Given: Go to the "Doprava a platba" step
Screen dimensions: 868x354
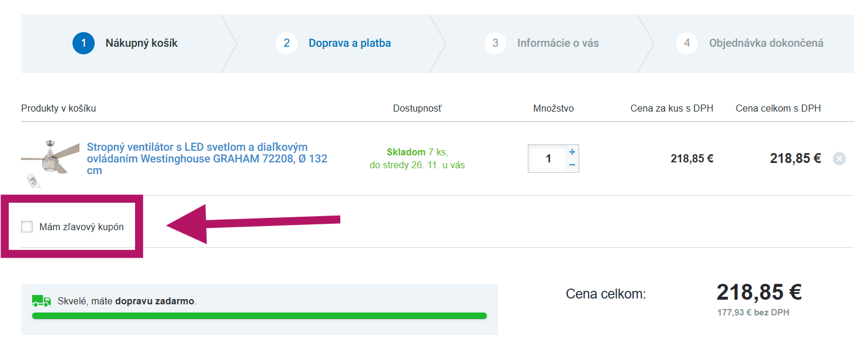Looking at the screenshot, I should tap(350, 43).
